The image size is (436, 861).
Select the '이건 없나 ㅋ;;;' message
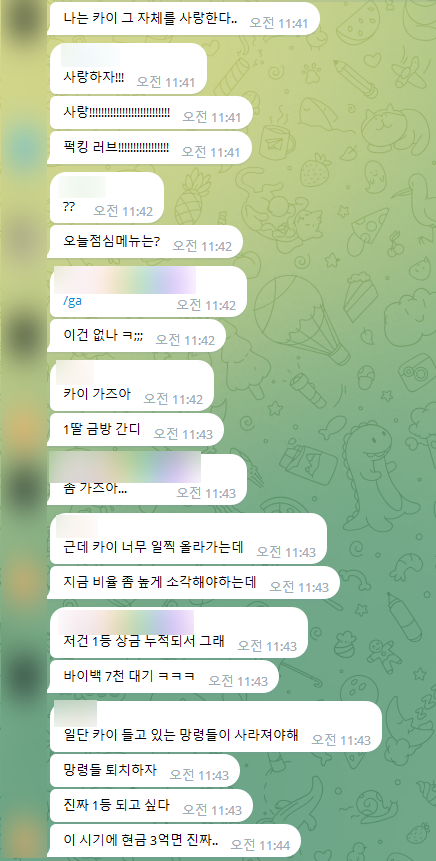137,336
